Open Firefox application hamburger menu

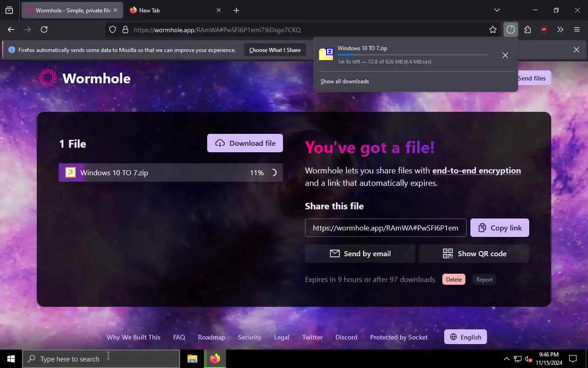pos(577,29)
